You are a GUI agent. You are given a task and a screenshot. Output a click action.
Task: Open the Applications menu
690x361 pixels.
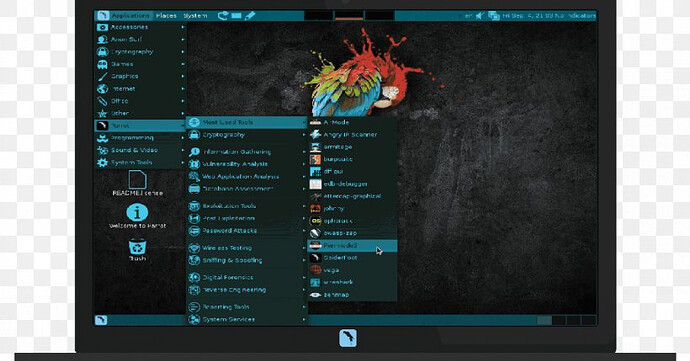[x=124, y=15]
